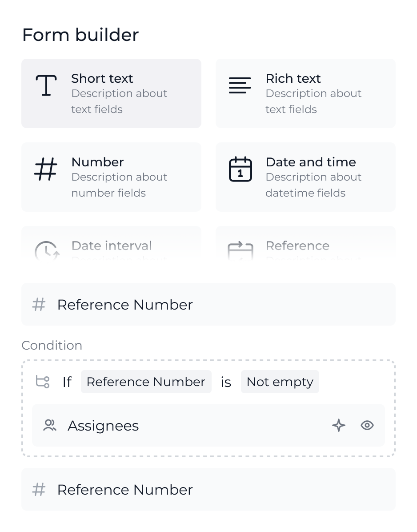Toggle visibility of the Assignees field
Image resolution: width=417 pixels, height=532 pixels.
367,425
